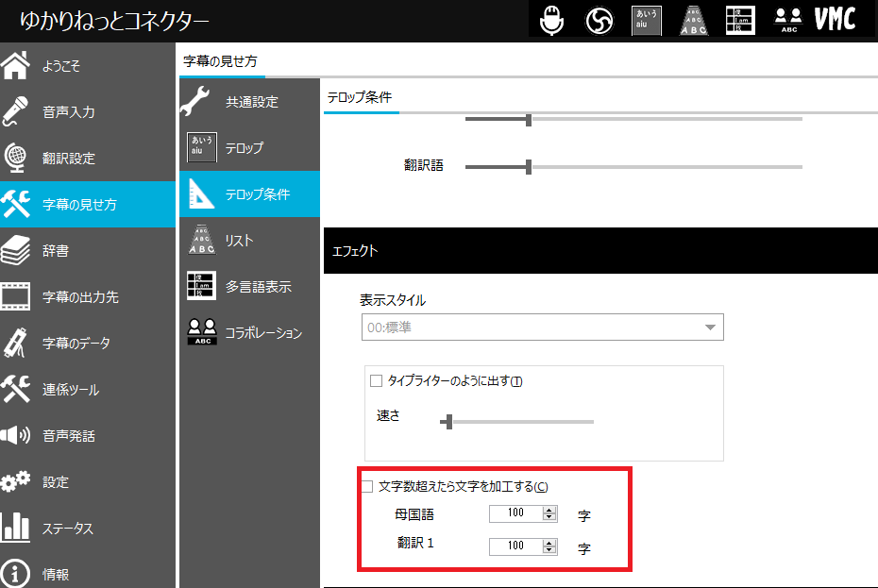Open the ようこそ page in the sidebar
878x588 pixels.
click(88, 65)
